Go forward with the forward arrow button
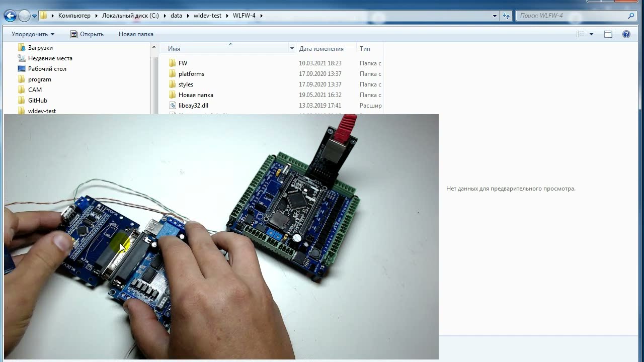 point(24,16)
